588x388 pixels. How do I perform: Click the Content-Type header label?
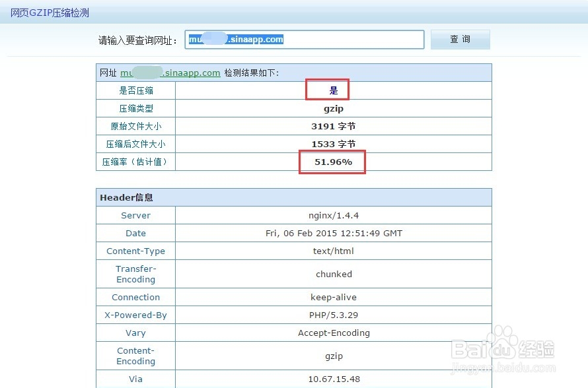(135, 251)
